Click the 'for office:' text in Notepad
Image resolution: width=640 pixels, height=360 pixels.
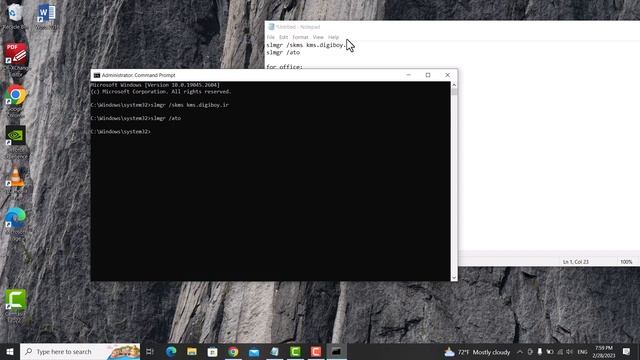click(284, 67)
